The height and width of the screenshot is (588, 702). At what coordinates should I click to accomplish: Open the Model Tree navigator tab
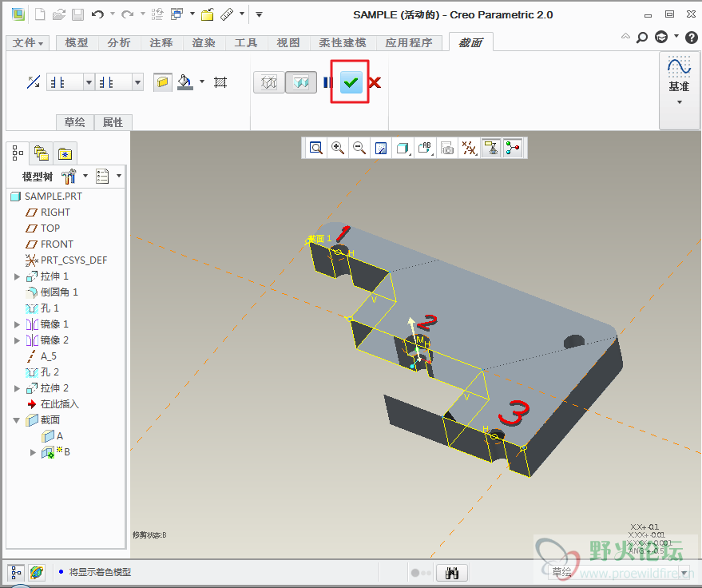pos(18,153)
